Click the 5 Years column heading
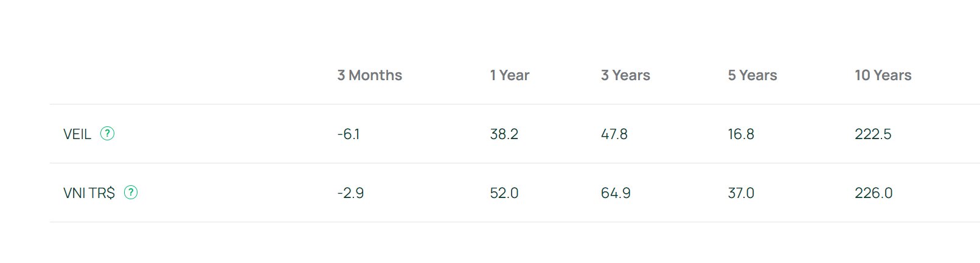The height and width of the screenshot is (263, 980). pos(752,75)
